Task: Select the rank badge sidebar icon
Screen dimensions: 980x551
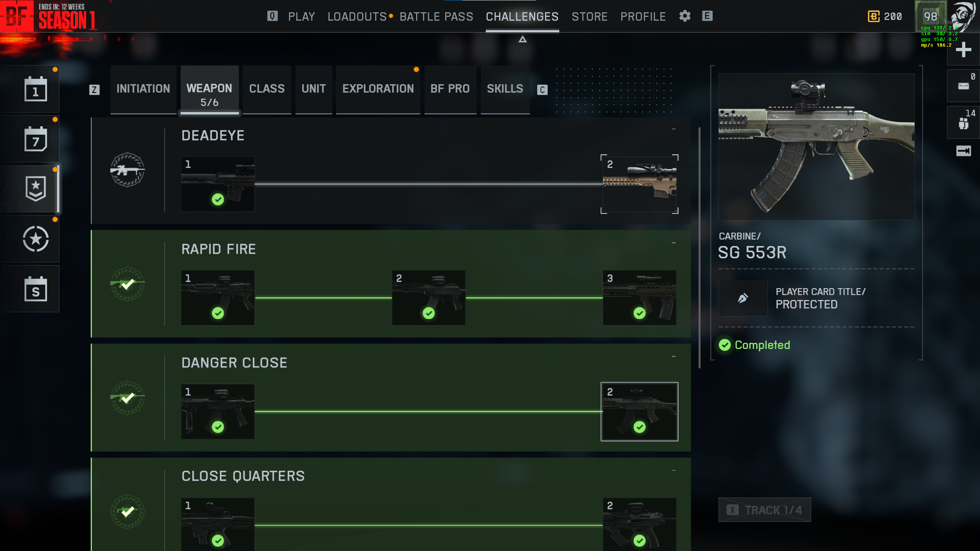Action: click(36, 189)
